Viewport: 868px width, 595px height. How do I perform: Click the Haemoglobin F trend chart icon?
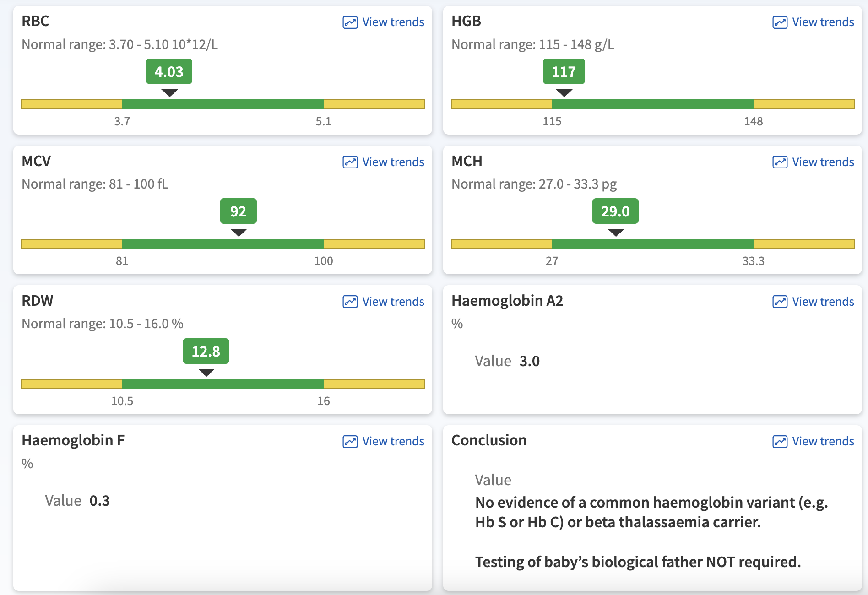click(x=350, y=441)
